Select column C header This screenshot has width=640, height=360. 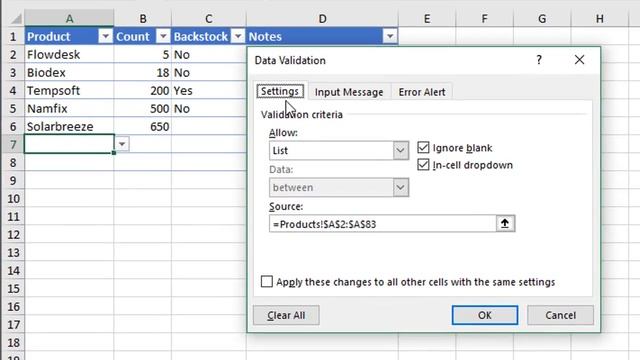pyautogui.click(x=209, y=18)
